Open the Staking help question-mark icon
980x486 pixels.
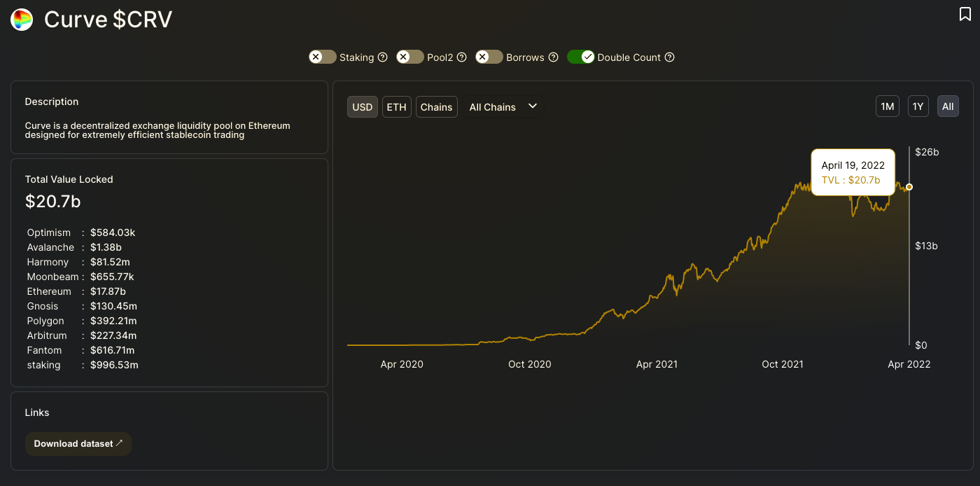pyautogui.click(x=383, y=57)
